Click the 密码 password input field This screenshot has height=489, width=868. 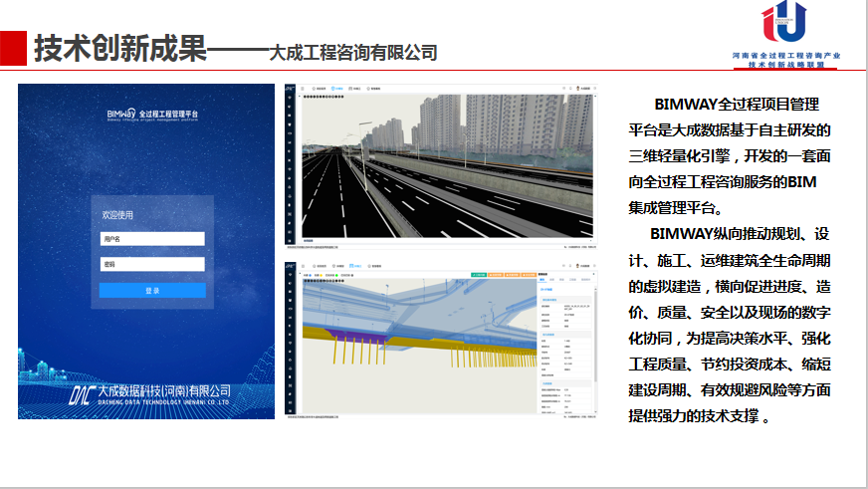[152, 265]
